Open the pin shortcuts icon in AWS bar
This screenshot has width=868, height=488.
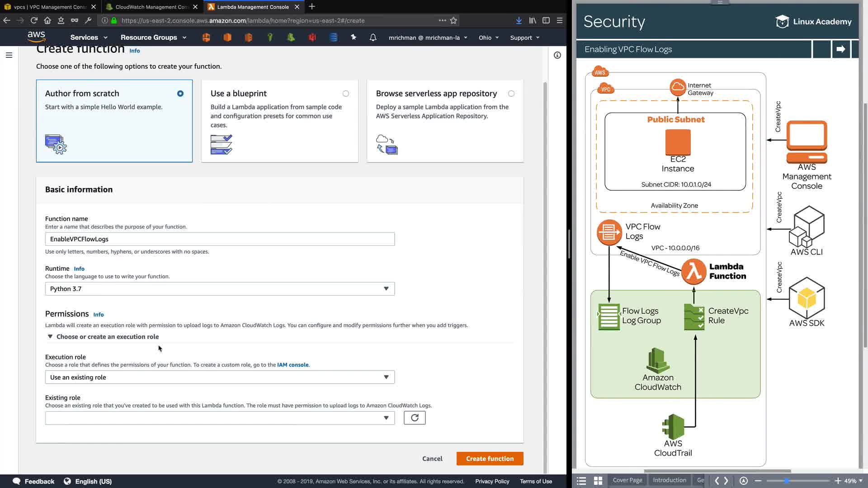tap(354, 38)
